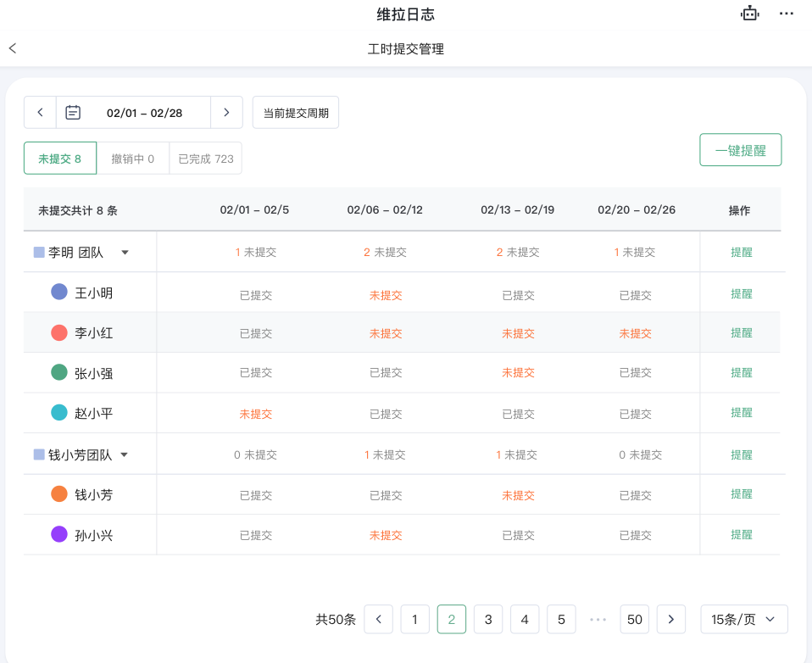Switch to the 已完成 723 tab
Image resolution: width=812 pixels, height=663 pixels.
pos(206,159)
